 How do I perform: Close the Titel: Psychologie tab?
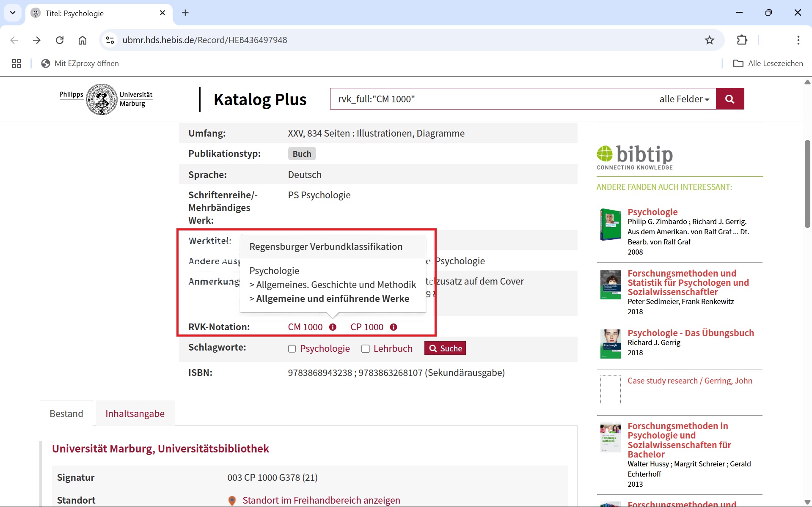162,13
